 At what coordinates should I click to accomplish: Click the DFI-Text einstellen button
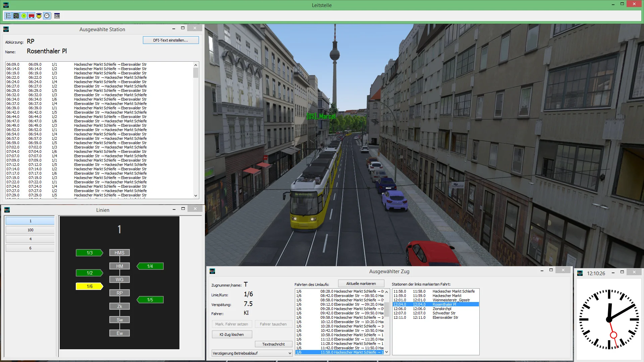pyautogui.click(x=170, y=40)
